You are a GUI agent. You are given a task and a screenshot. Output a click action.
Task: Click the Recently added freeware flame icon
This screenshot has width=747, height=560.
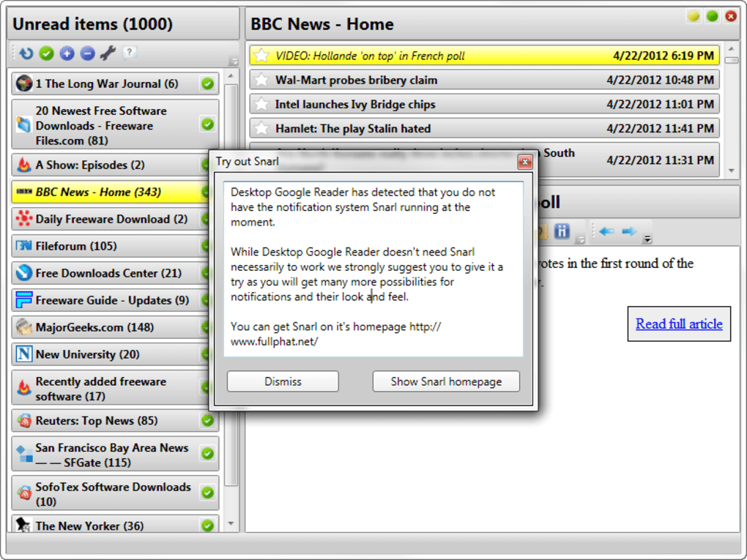point(24,388)
